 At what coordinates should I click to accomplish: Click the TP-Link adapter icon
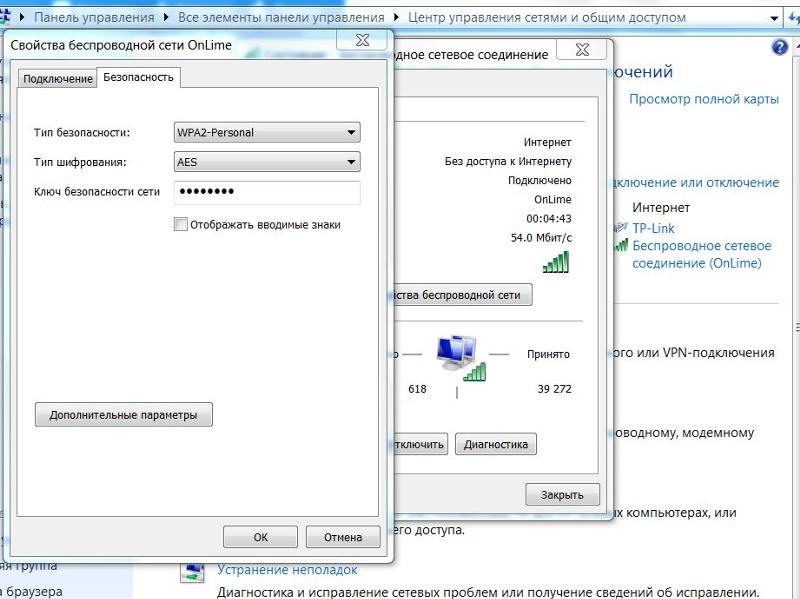tap(620, 227)
